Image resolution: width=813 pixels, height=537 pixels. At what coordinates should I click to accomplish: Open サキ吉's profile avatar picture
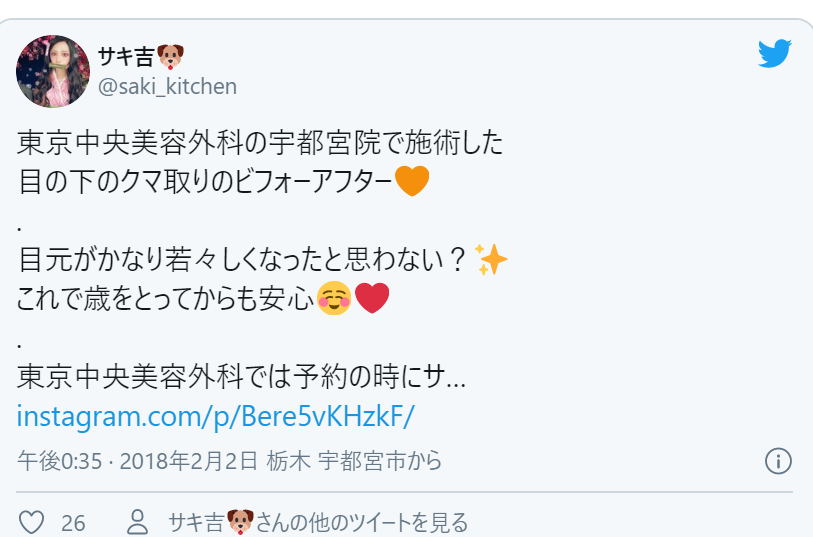pos(53,71)
